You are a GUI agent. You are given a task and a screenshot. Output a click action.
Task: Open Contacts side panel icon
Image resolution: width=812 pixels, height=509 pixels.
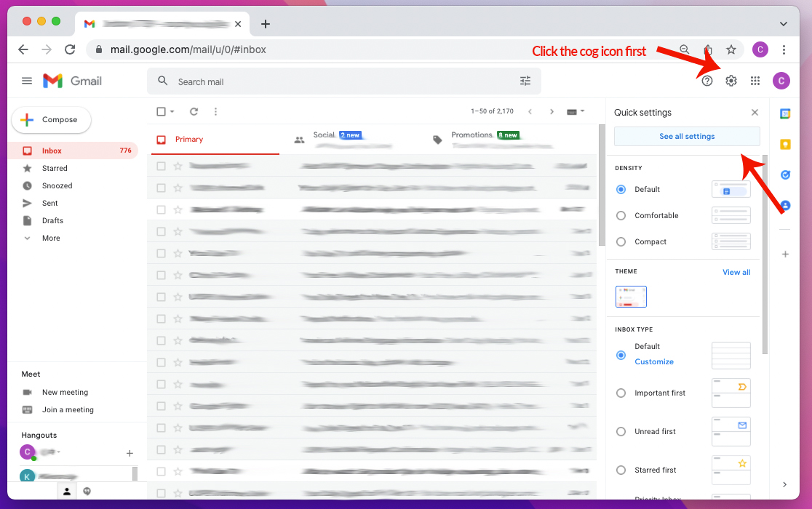pos(785,205)
